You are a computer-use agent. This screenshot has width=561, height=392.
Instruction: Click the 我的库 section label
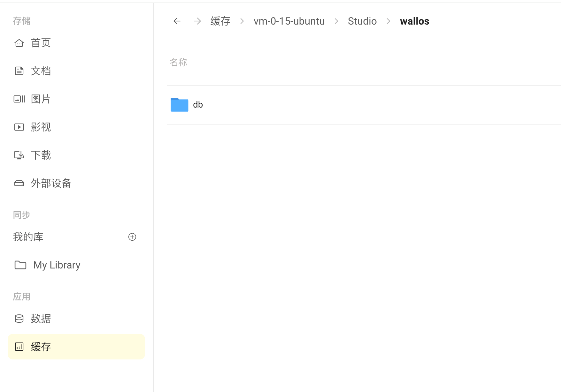tap(28, 237)
